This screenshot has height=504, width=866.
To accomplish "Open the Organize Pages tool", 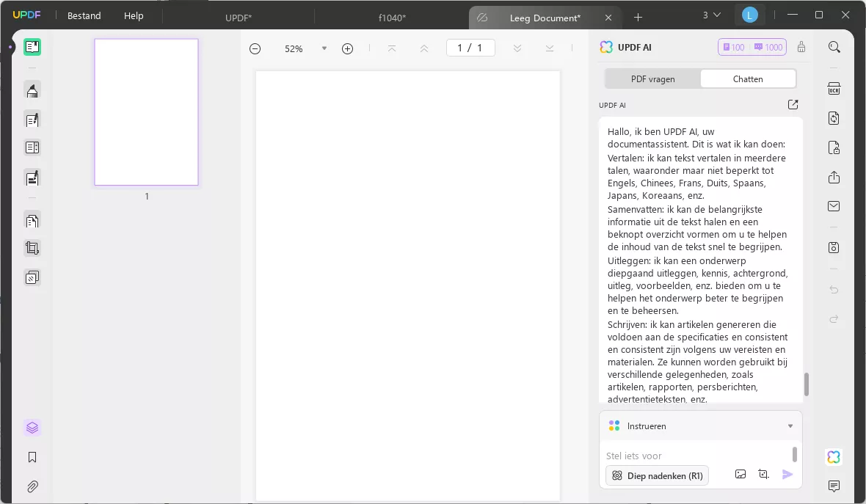I will [32, 221].
